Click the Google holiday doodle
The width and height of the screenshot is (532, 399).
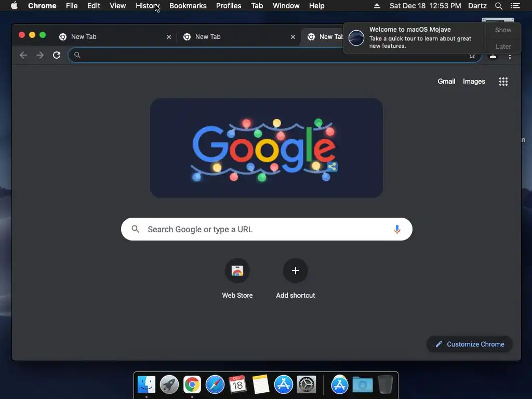(x=267, y=148)
